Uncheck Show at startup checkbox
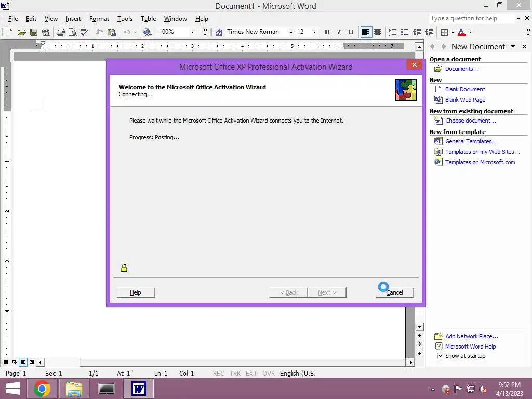The width and height of the screenshot is (532, 399). point(441,356)
